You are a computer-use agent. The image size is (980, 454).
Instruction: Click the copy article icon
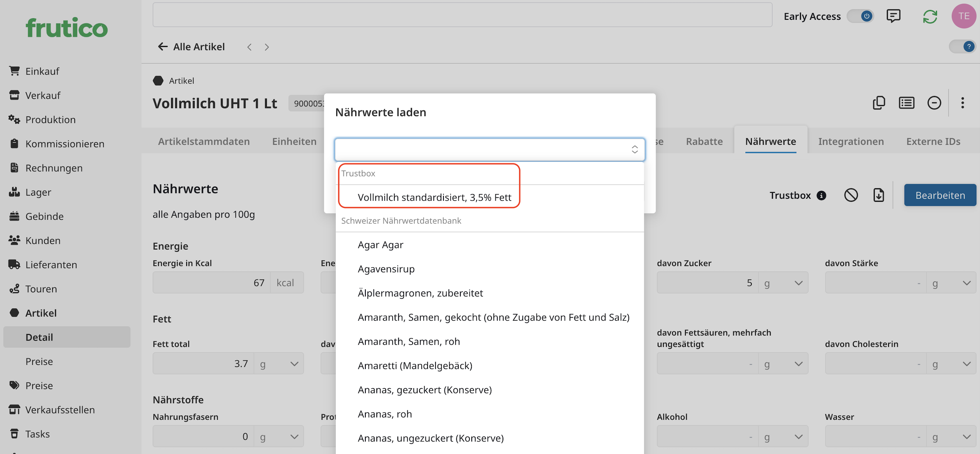pyautogui.click(x=879, y=103)
